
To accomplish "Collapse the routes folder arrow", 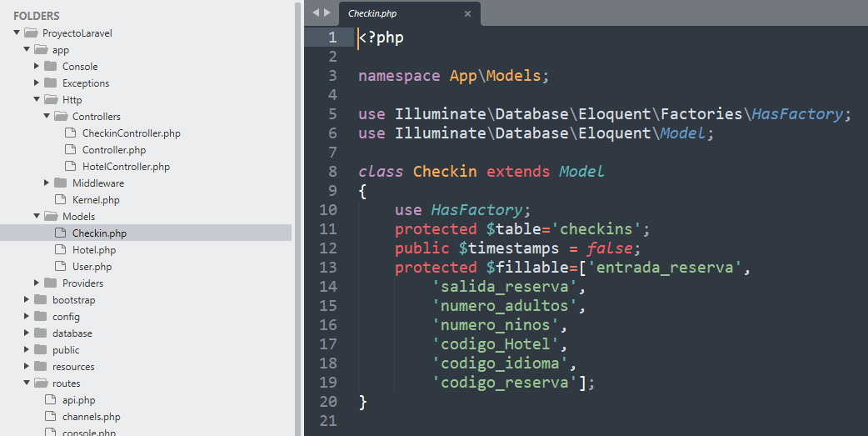I will click(27, 383).
